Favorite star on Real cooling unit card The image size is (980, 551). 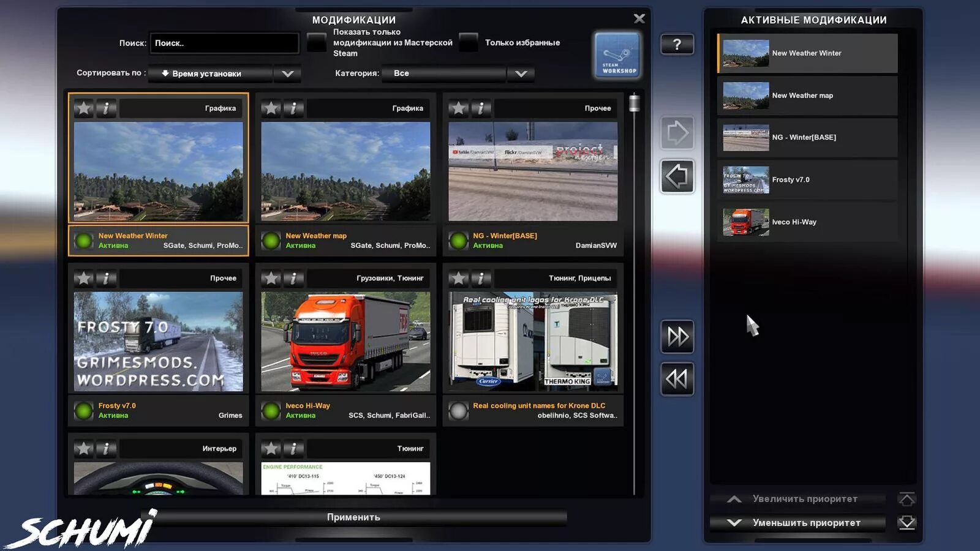click(x=459, y=279)
